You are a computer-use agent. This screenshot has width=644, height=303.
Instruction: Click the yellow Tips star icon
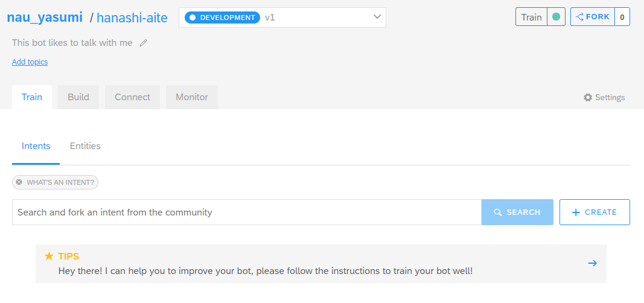click(x=49, y=257)
